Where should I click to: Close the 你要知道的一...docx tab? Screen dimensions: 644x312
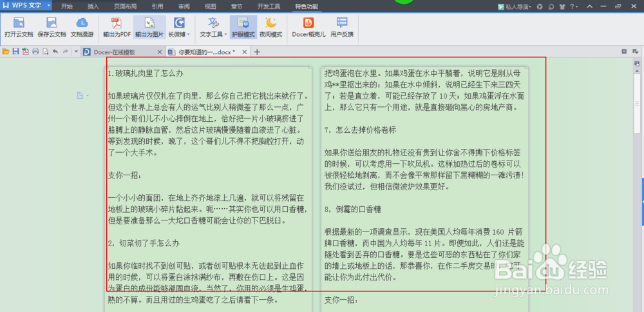(244, 52)
